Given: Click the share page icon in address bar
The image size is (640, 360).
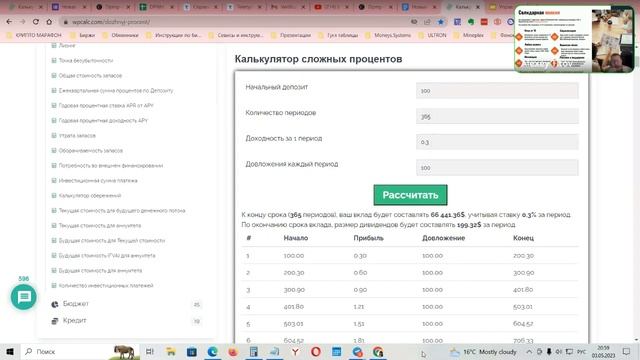Looking at the screenshot, I should tap(427, 22).
